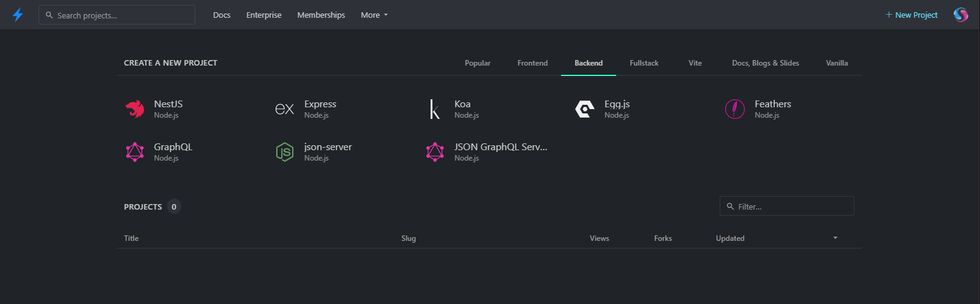Open the Memberships link
This screenshot has height=304, width=980.
coord(321,15)
